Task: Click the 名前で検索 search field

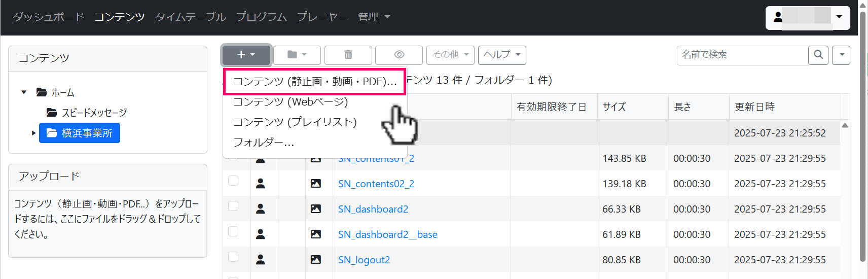Action: point(742,55)
